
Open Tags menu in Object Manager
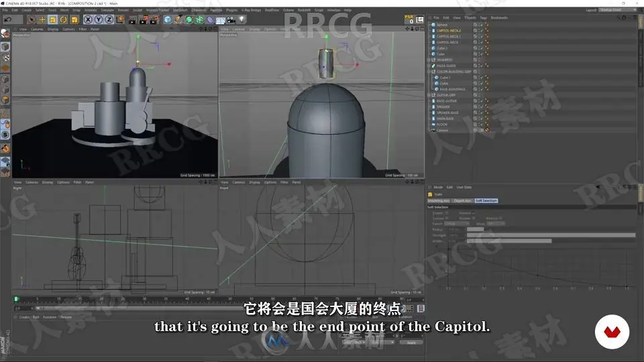[484, 17]
